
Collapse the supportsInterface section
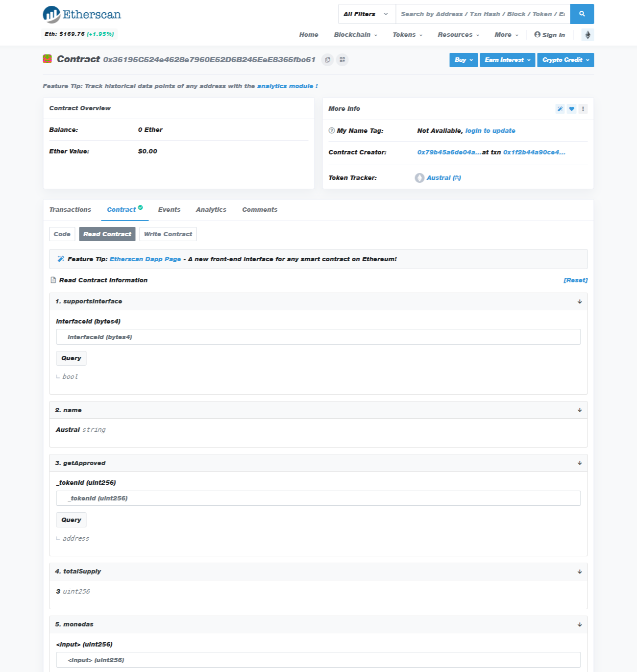(579, 301)
